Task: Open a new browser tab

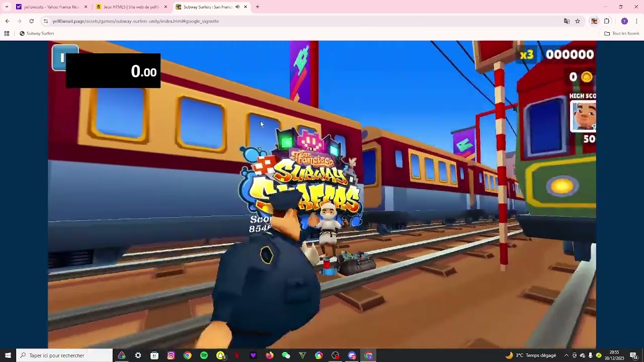Action: pyautogui.click(x=258, y=7)
